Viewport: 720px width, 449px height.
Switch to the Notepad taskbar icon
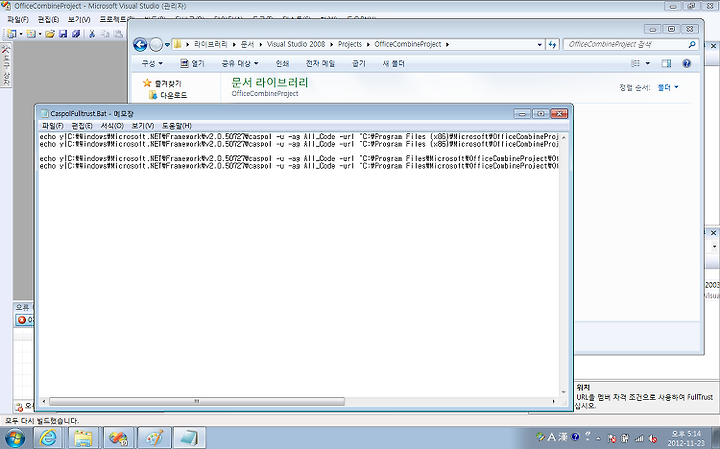click(x=188, y=438)
